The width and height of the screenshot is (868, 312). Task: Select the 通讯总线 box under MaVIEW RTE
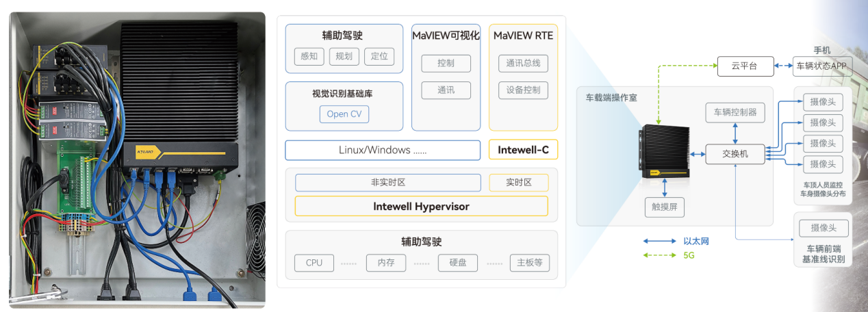[x=523, y=64]
